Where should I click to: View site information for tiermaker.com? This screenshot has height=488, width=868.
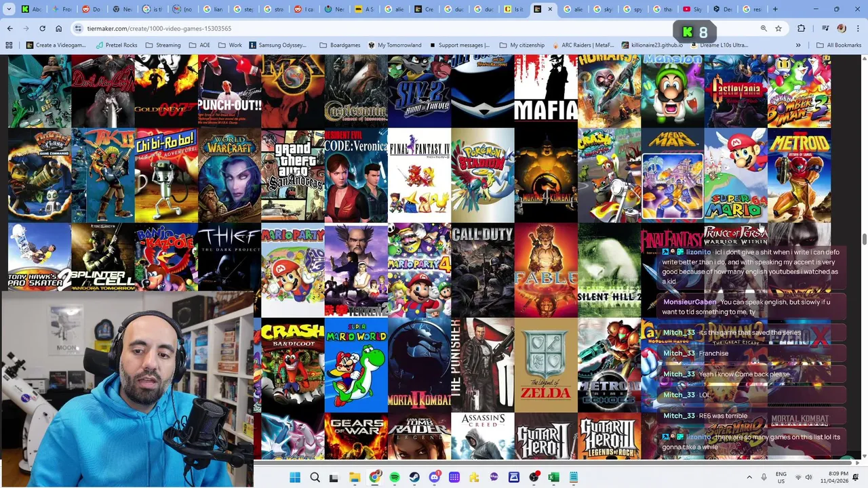[x=79, y=28]
